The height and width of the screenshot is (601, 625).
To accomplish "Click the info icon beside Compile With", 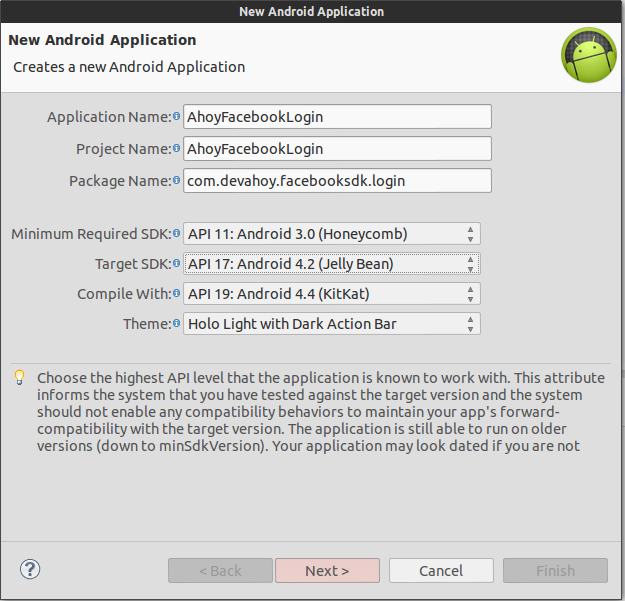I will coord(176,293).
